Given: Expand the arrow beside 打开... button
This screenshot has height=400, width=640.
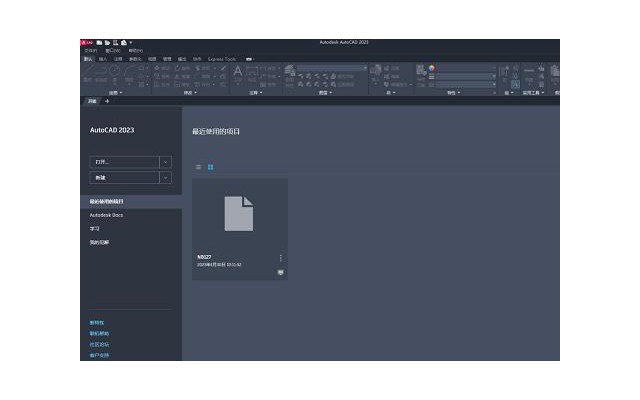Looking at the screenshot, I should tap(165, 162).
